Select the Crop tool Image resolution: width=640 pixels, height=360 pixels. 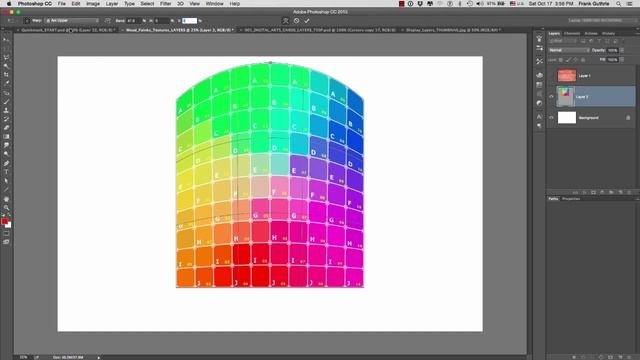pos(6,75)
